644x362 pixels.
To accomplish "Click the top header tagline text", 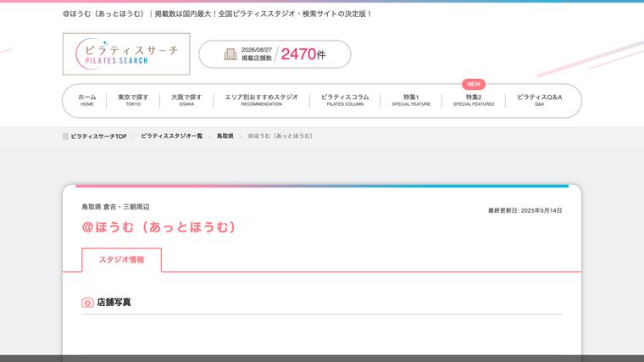I will click(217, 14).
